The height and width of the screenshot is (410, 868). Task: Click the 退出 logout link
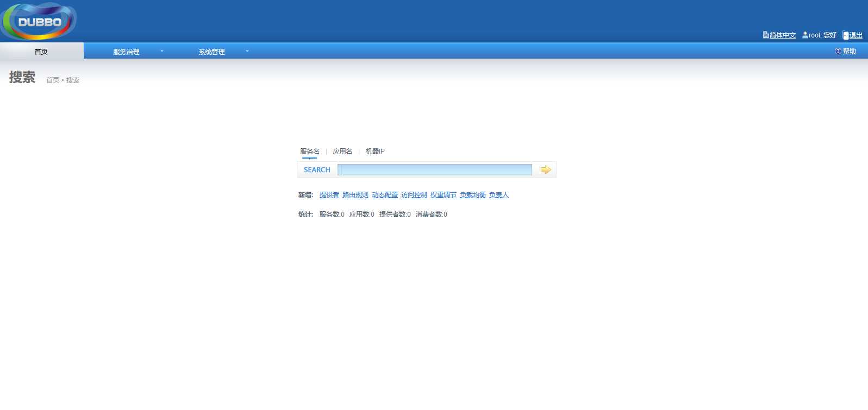click(x=856, y=35)
